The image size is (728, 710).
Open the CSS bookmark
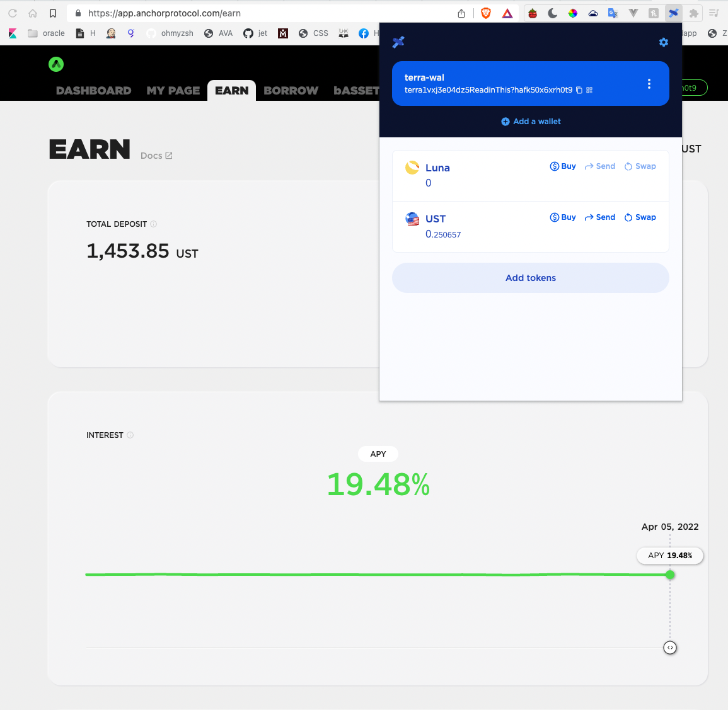pos(313,33)
